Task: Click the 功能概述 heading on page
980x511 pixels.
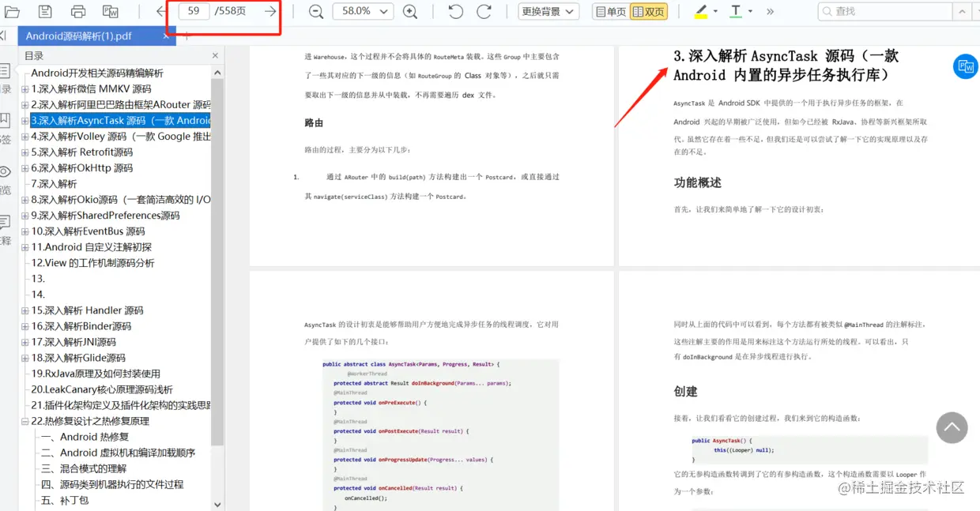Action: (x=697, y=182)
